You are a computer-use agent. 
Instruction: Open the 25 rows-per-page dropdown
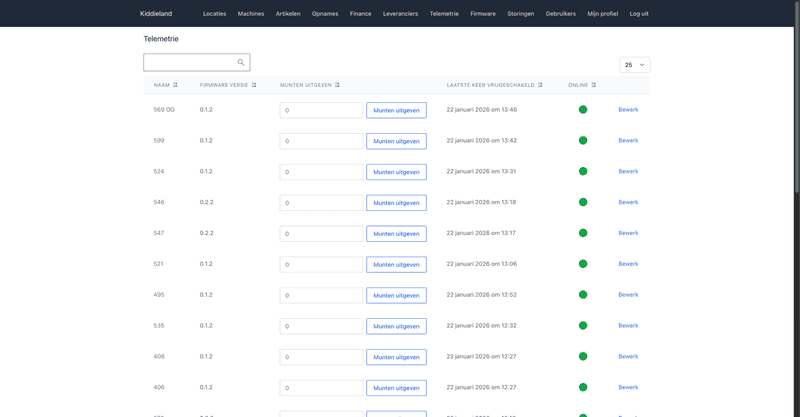tap(635, 65)
